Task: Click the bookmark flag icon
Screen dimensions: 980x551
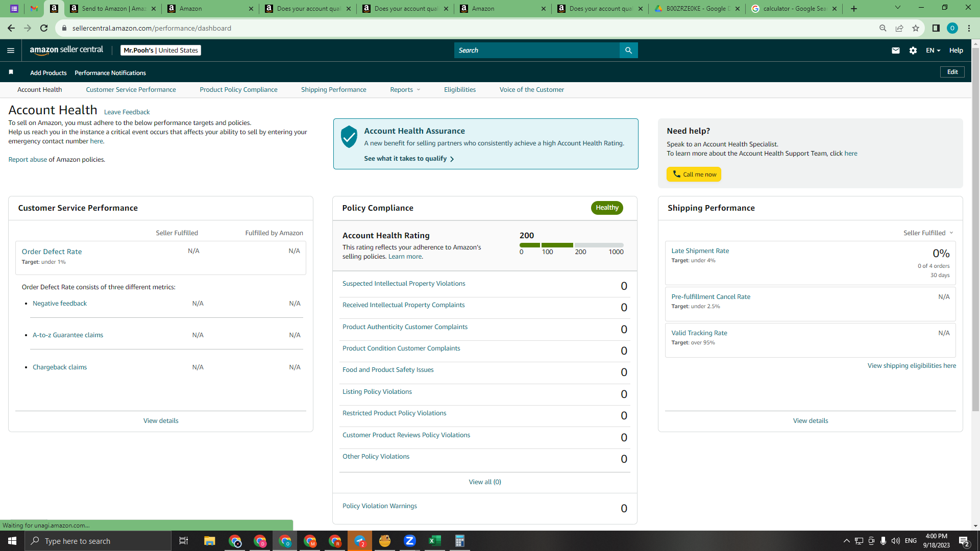Action: (x=11, y=72)
